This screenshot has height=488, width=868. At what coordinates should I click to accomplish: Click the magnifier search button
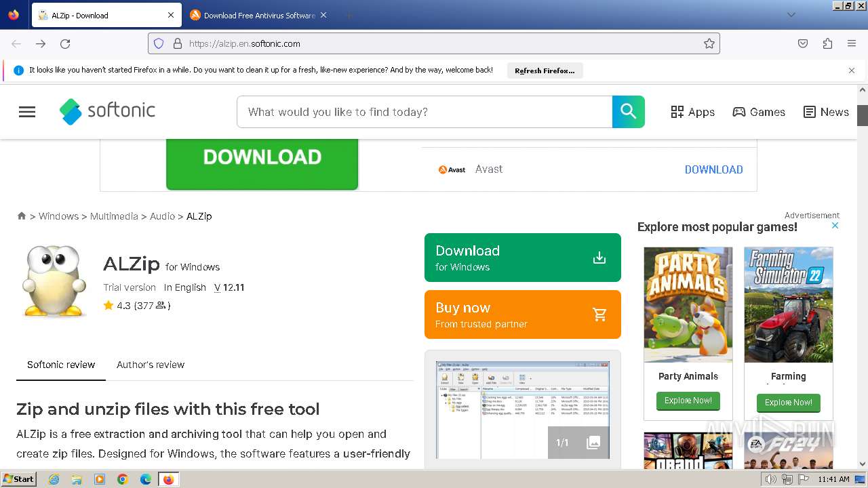click(x=628, y=112)
